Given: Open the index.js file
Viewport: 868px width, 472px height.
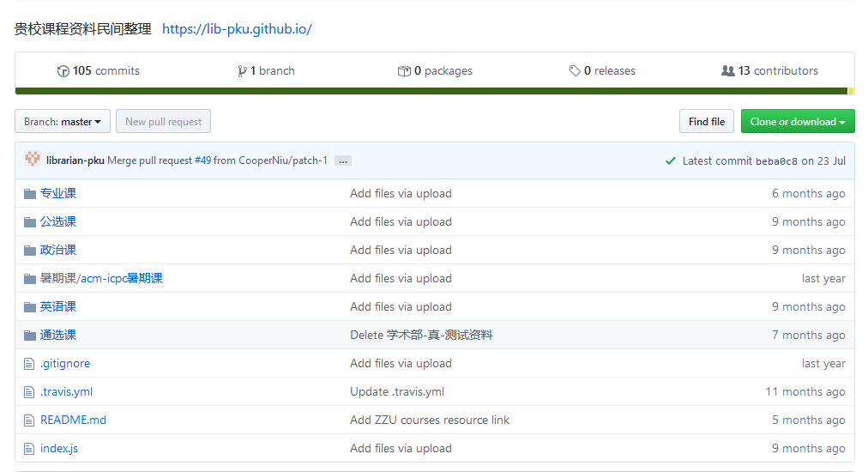Looking at the screenshot, I should tap(59, 448).
